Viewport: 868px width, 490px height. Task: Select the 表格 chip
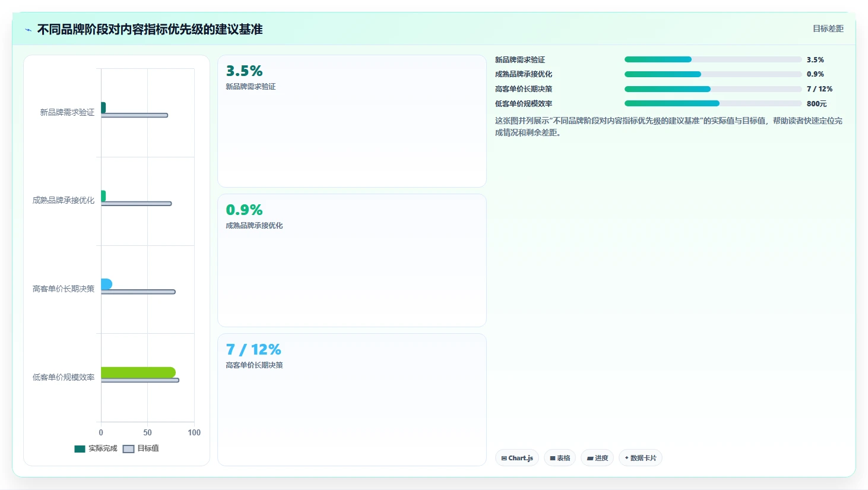560,458
